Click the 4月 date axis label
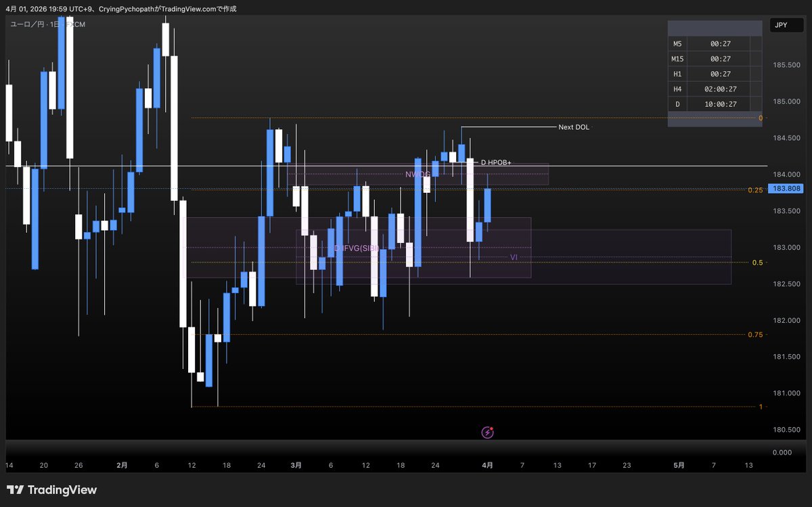 [487, 466]
